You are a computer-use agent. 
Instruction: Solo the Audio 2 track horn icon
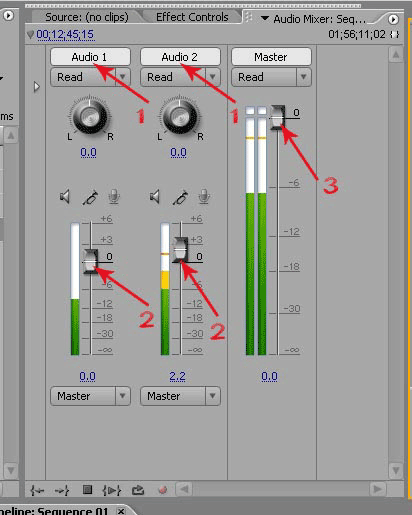[180, 197]
